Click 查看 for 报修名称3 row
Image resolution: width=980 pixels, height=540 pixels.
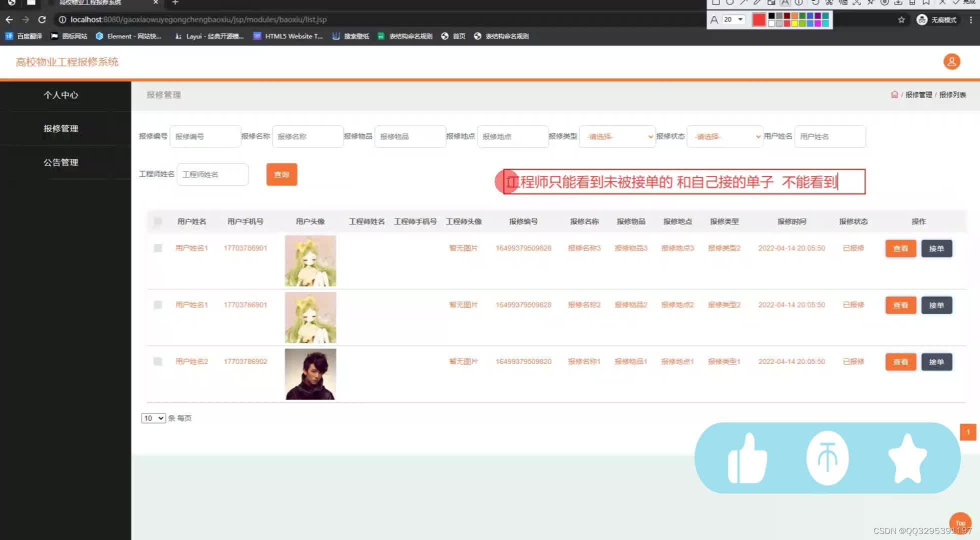coord(900,248)
